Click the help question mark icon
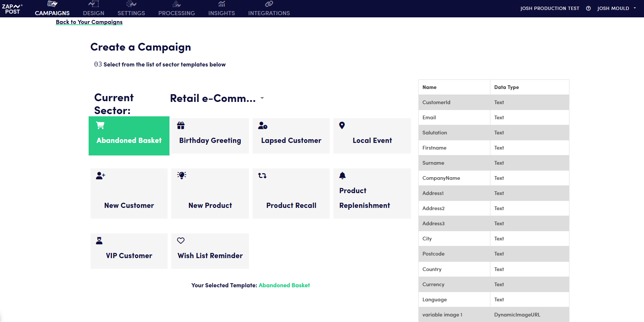The image size is (644, 322). click(588, 8)
